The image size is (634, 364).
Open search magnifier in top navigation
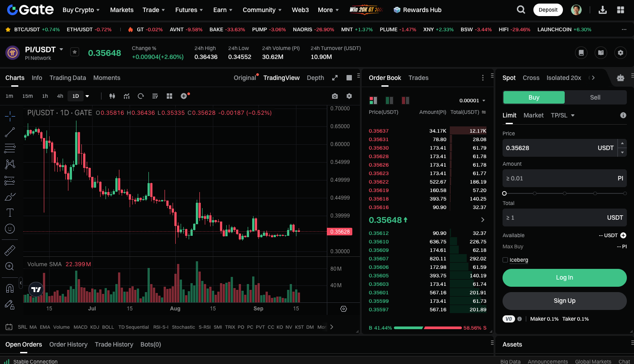tap(521, 10)
